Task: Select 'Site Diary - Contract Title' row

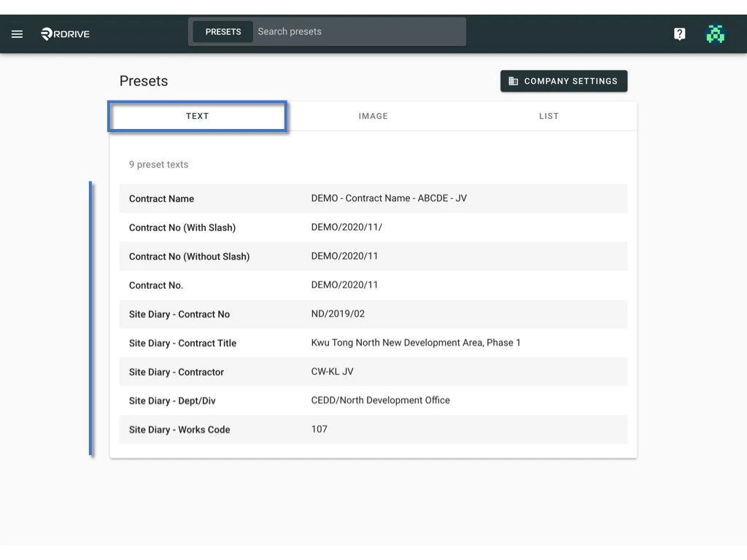Action: pos(373,343)
